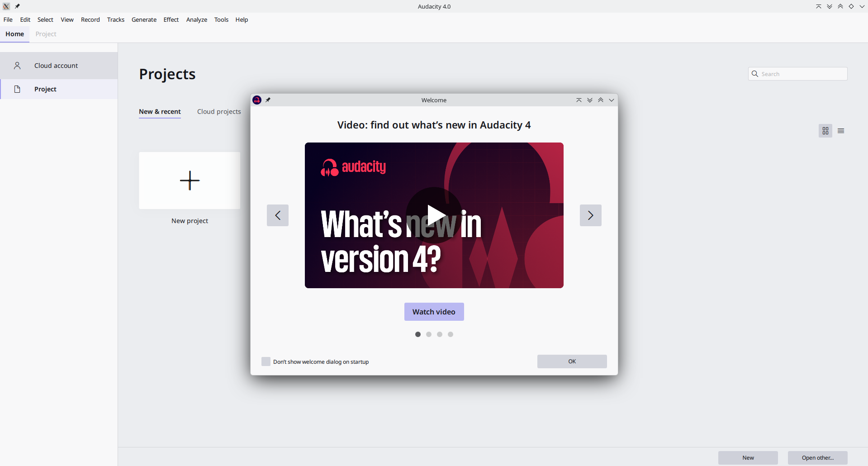Viewport: 868px width, 466px height.
Task: Switch to Cloud projects tab
Action: (219, 111)
